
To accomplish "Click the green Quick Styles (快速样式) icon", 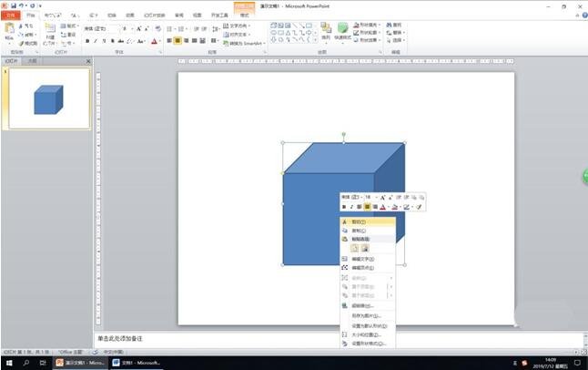I will click(x=342, y=28).
